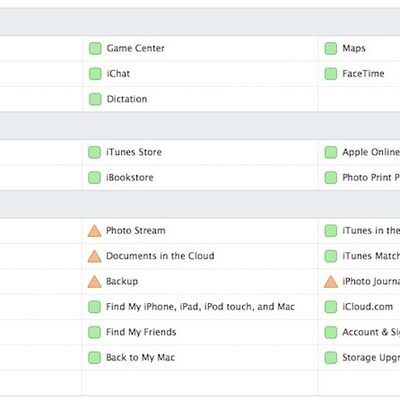Click the orange warning triangle beside Photo Stream
The width and height of the screenshot is (400, 400).
coord(94,231)
